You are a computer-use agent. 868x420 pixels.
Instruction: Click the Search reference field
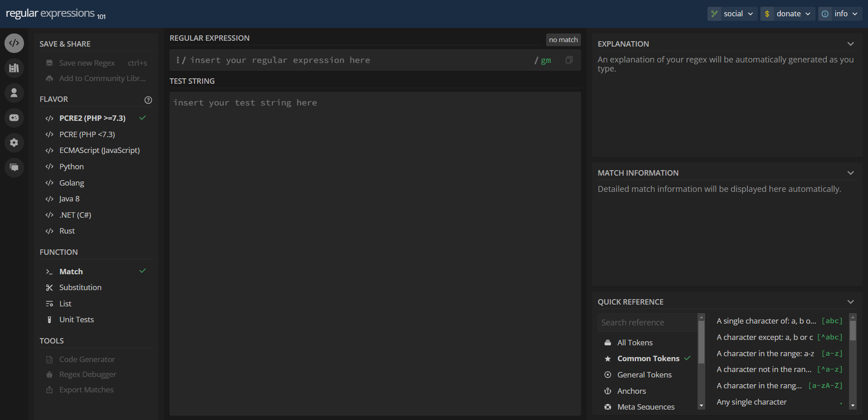point(647,323)
